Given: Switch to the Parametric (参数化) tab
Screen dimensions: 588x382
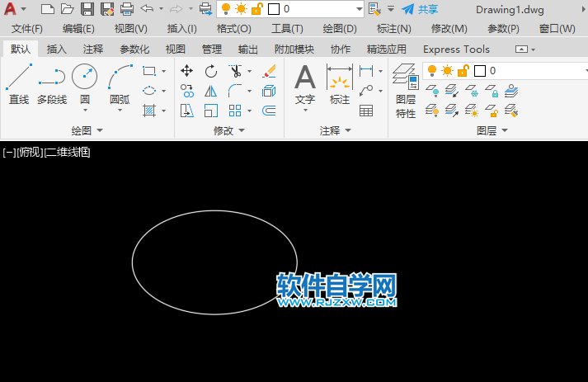Looking at the screenshot, I should 134,50.
